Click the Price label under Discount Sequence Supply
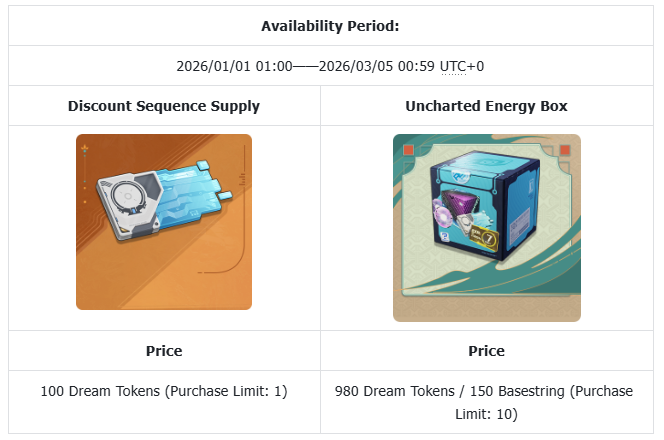 [164, 351]
